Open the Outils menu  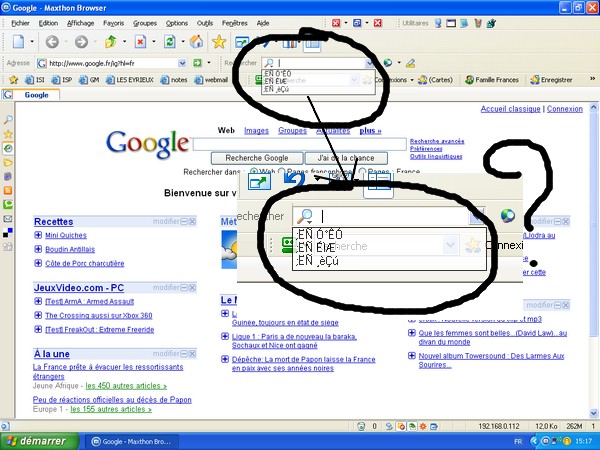coord(205,23)
